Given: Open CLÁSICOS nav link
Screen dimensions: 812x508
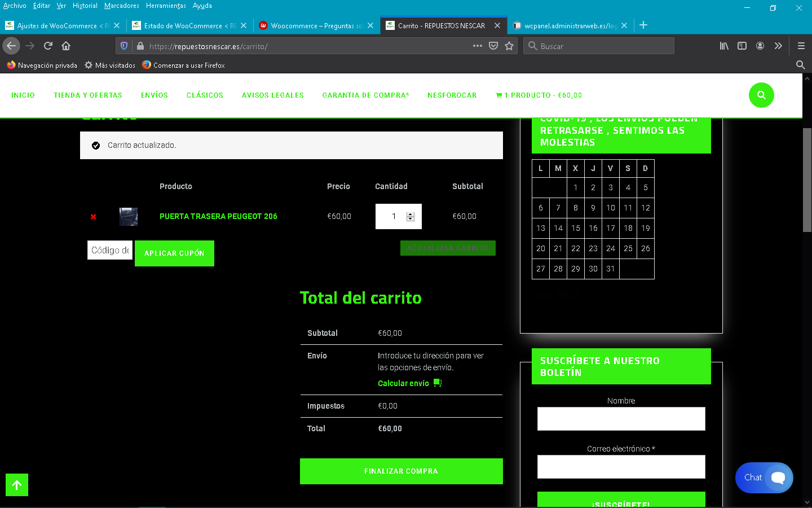Looking at the screenshot, I should pos(205,95).
